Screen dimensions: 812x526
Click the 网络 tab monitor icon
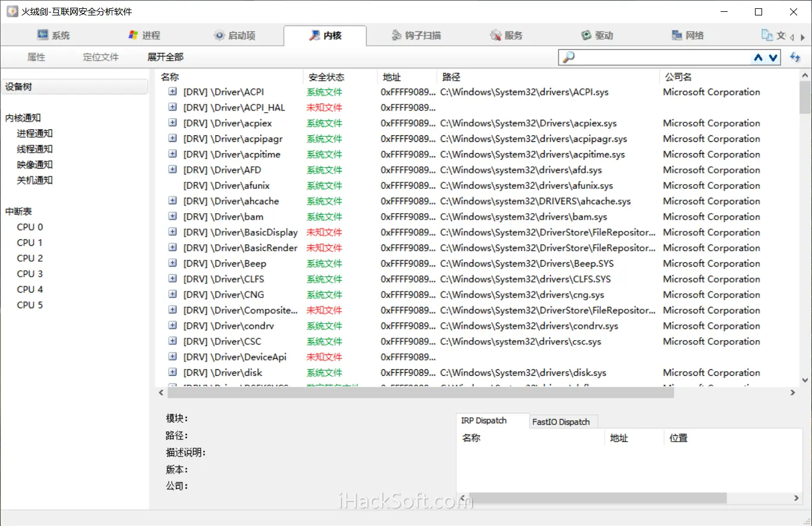pyautogui.click(x=677, y=36)
